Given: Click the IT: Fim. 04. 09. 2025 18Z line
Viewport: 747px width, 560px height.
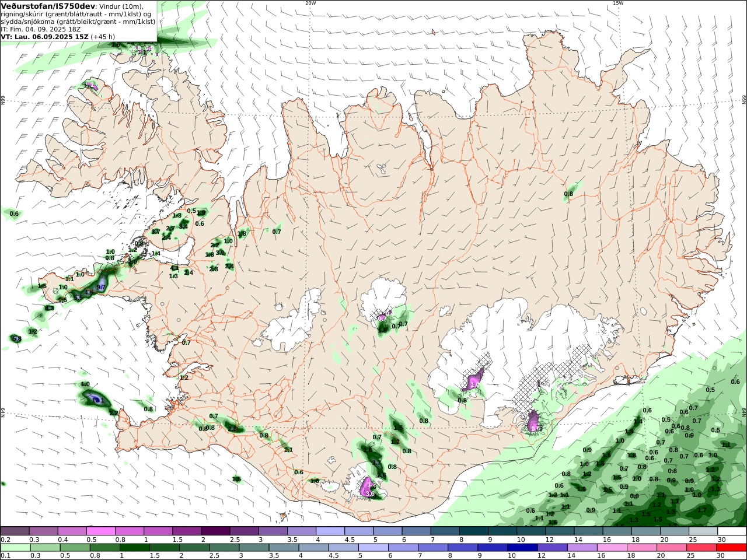Looking at the screenshot, I should click(40, 29).
